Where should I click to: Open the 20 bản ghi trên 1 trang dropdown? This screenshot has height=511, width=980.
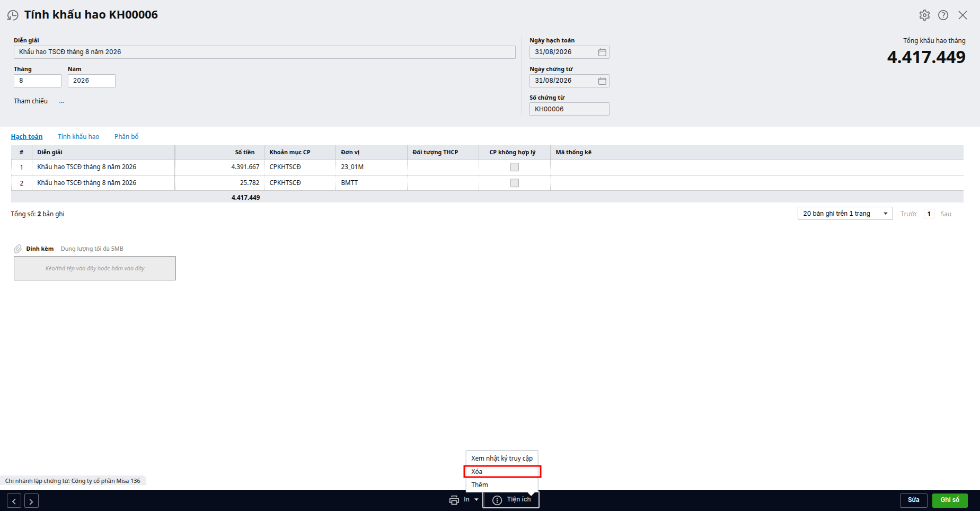click(x=845, y=214)
